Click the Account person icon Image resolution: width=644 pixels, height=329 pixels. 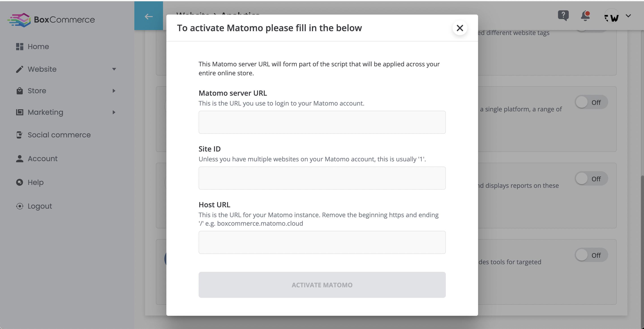pos(19,158)
